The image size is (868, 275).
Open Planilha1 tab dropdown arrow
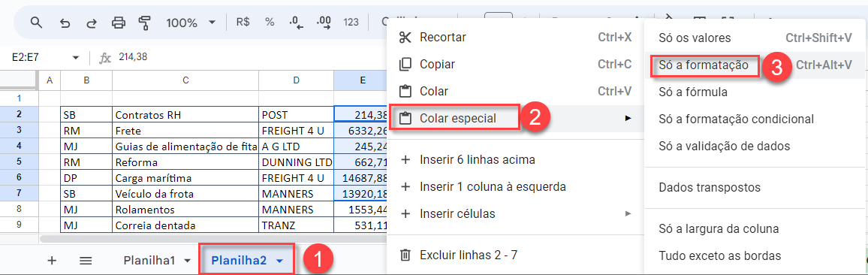pyautogui.click(x=186, y=261)
